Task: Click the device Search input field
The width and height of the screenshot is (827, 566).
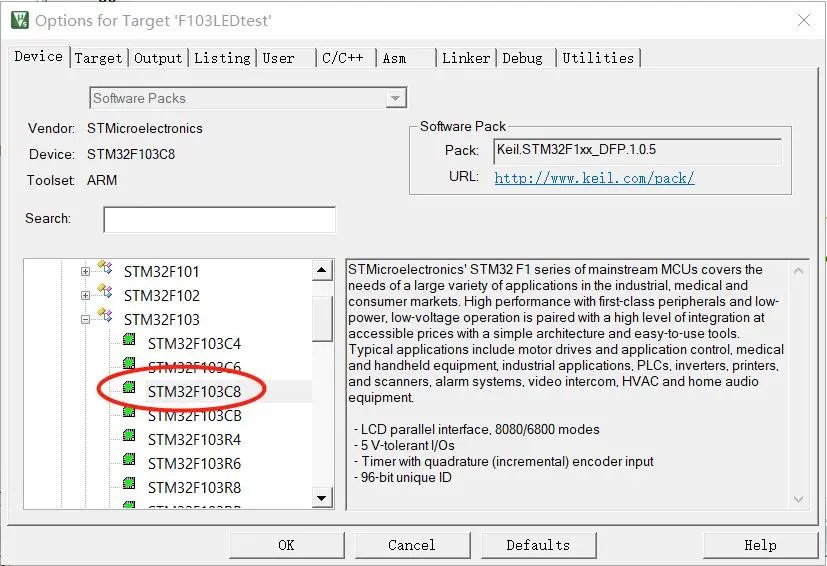Action: tap(219, 219)
